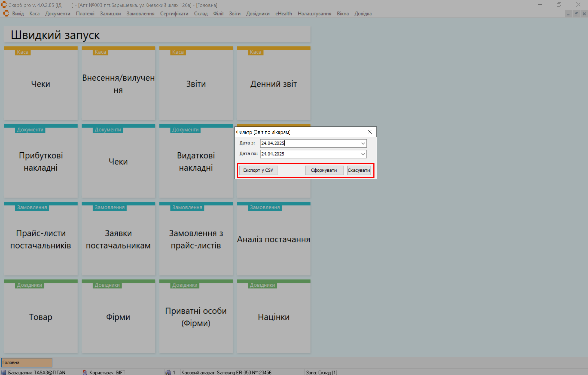
Task: Click the user icon beside Користувач: GIFT
Action: 85,372
